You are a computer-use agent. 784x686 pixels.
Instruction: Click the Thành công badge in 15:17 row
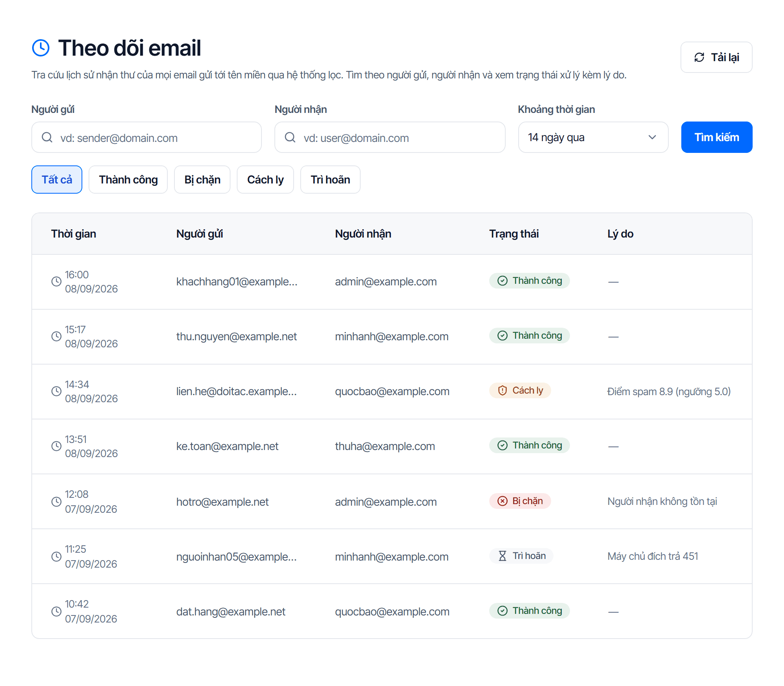click(529, 336)
